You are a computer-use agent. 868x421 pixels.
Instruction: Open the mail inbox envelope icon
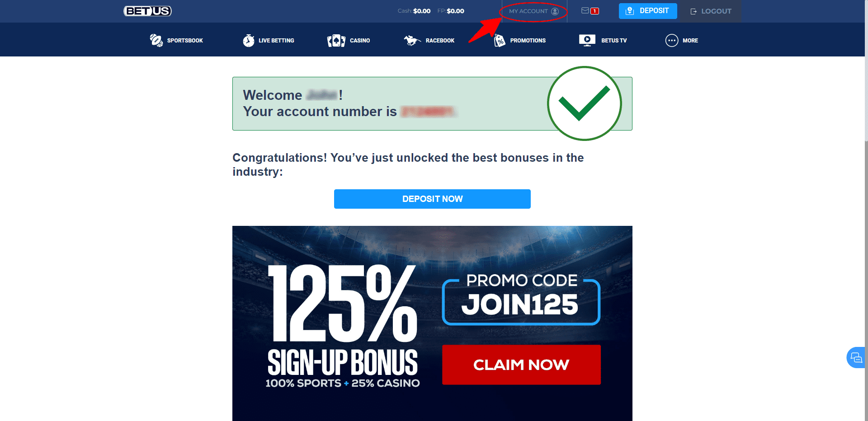[x=585, y=11]
